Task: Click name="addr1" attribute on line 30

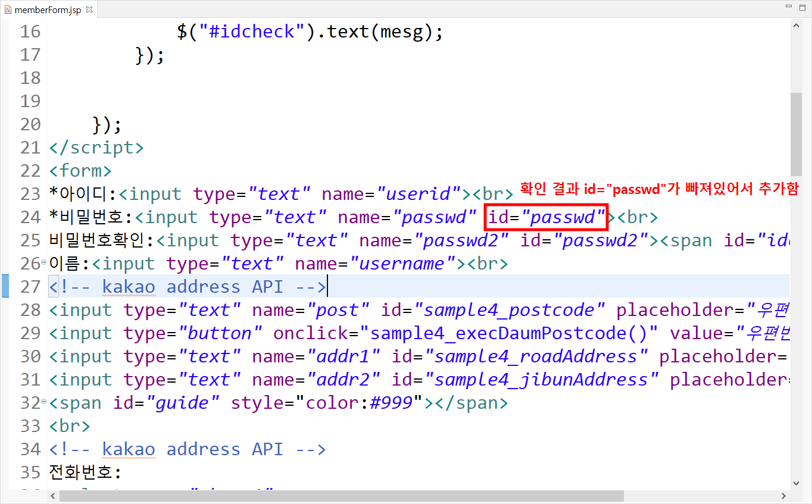Action: (317, 356)
